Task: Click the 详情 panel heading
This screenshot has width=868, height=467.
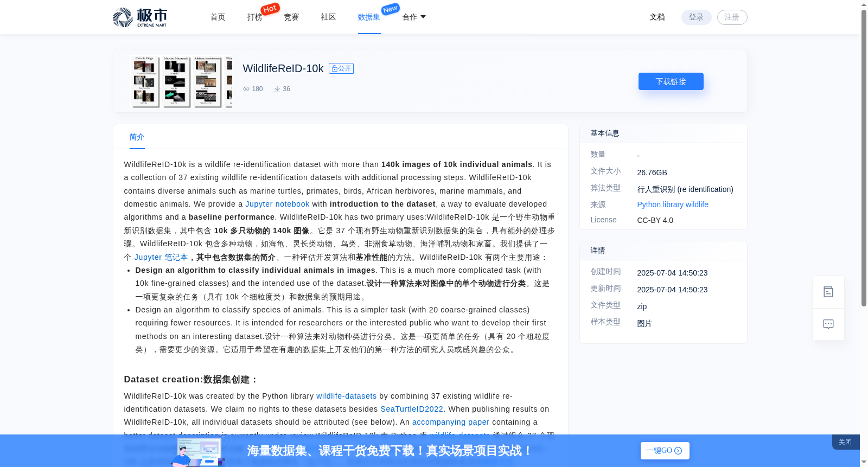Action: (x=597, y=251)
